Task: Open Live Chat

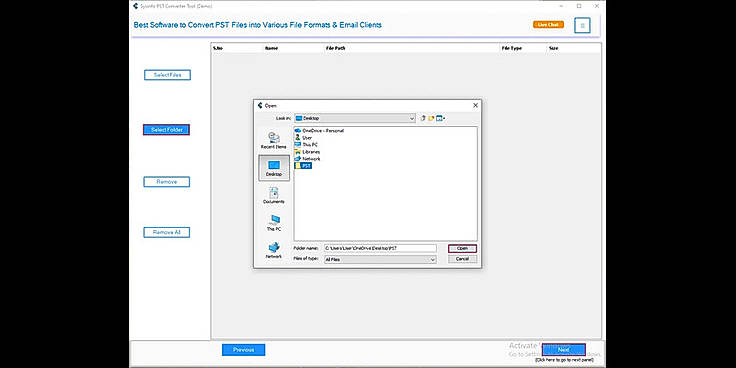Action: [548, 24]
